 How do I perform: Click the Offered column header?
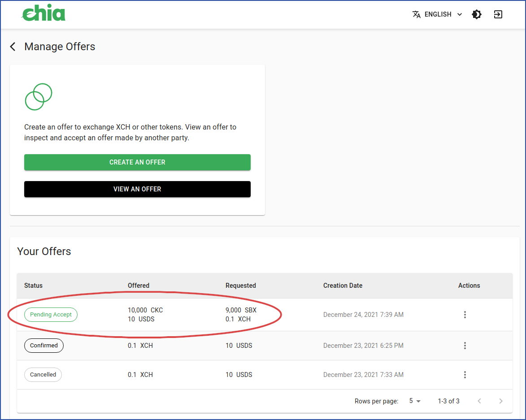pyautogui.click(x=139, y=286)
